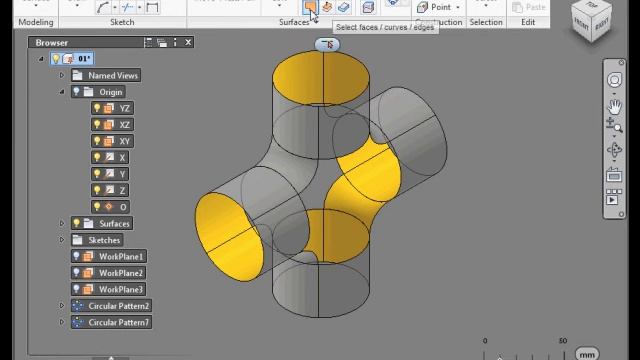This screenshot has width=640, height=360.
Task: Select WorkPlane3 in the Browser
Action: click(x=121, y=289)
